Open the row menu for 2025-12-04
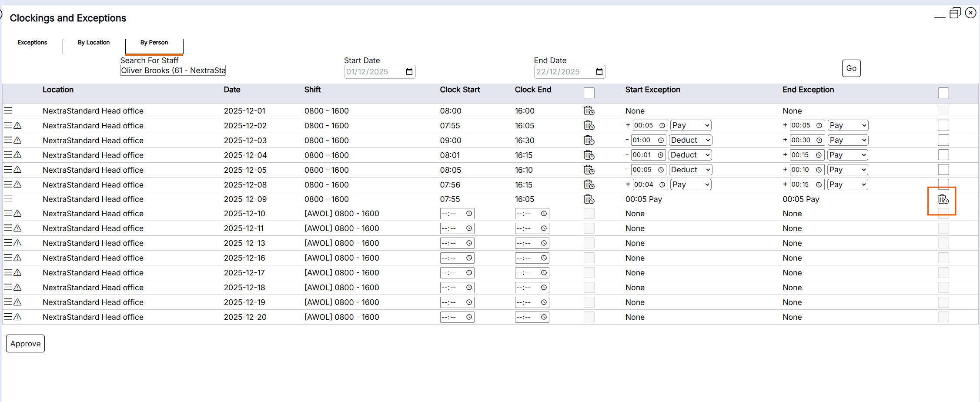 pyautogui.click(x=8, y=155)
